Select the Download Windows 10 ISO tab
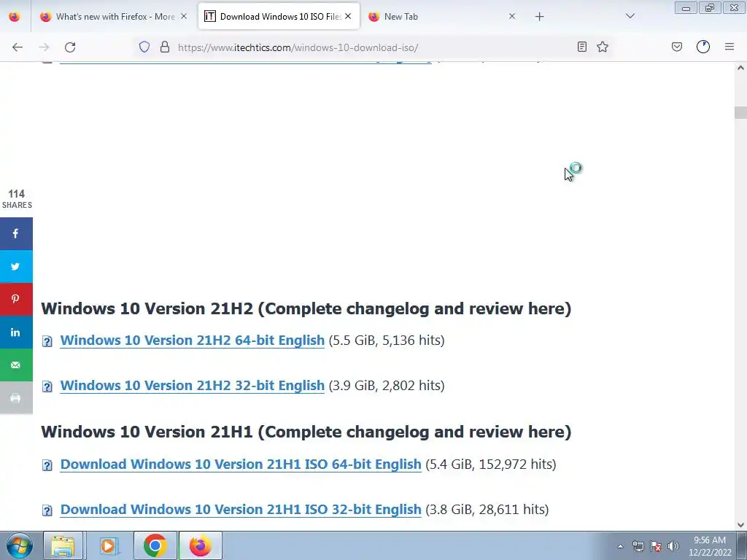 [279, 17]
